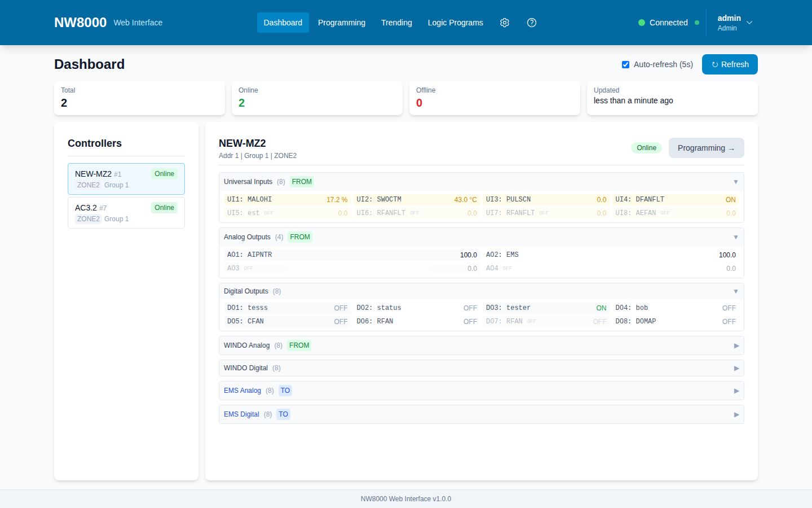Toggle the Auto-refresh (5s) checkbox
812x508 pixels.
pyautogui.click(x=625, y=64)
